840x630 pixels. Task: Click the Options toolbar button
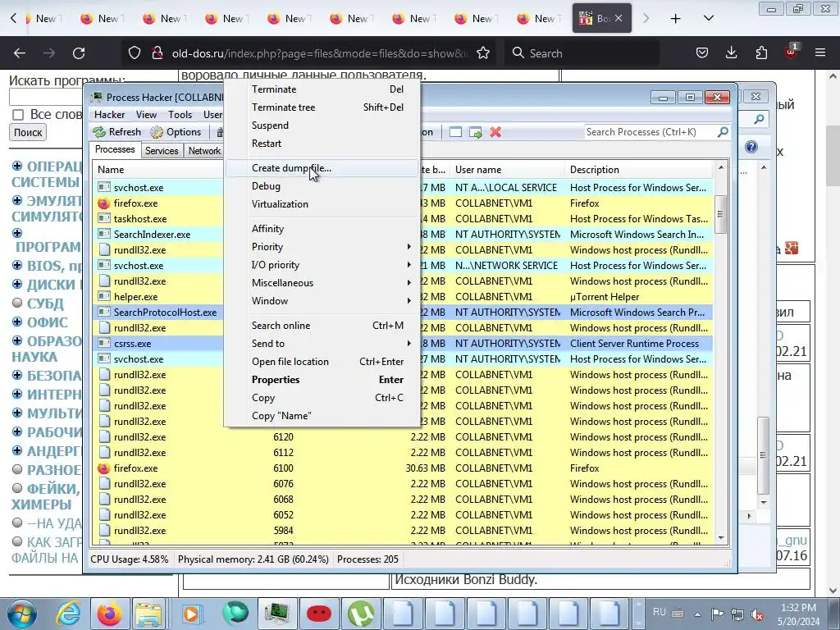(x=176, y=132)
